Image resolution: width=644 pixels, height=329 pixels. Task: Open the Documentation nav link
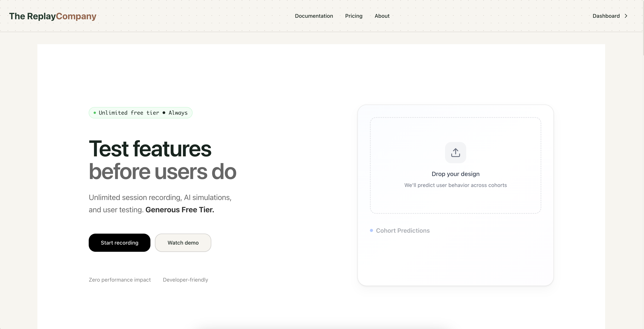pos(314,16)
